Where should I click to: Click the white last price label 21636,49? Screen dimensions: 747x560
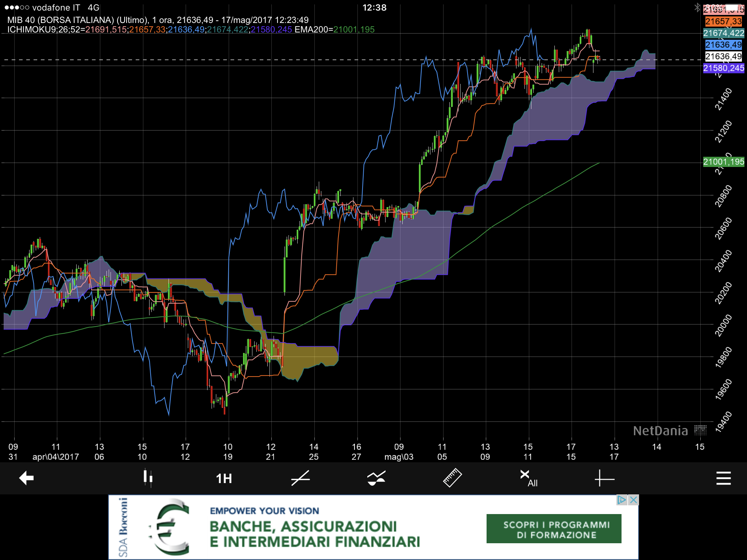point(723,57)
